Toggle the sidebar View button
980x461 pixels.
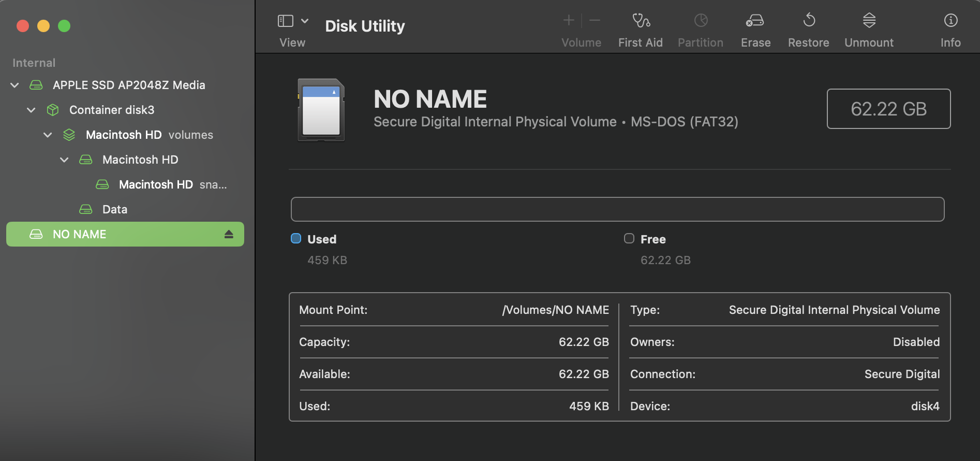pos(286,21)
